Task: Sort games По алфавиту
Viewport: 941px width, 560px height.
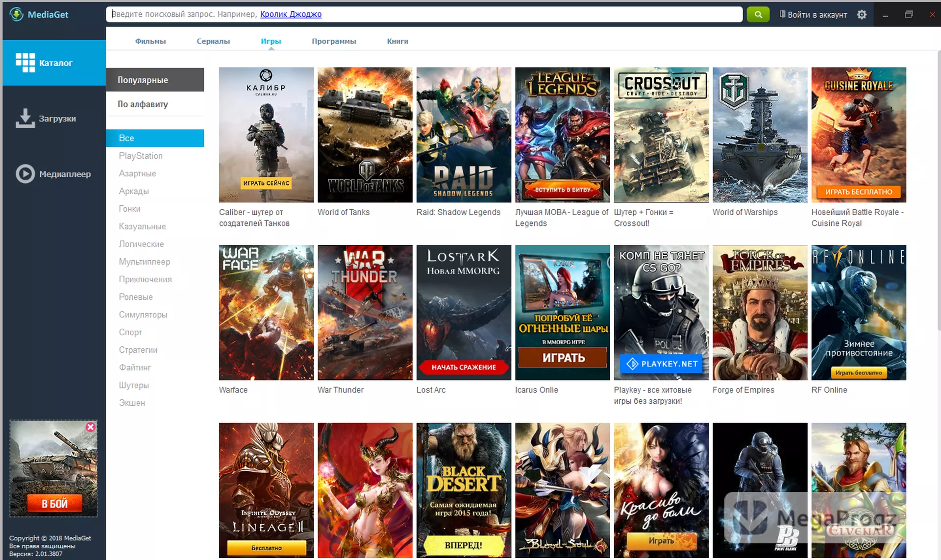Action: click(x=155, y=104)
